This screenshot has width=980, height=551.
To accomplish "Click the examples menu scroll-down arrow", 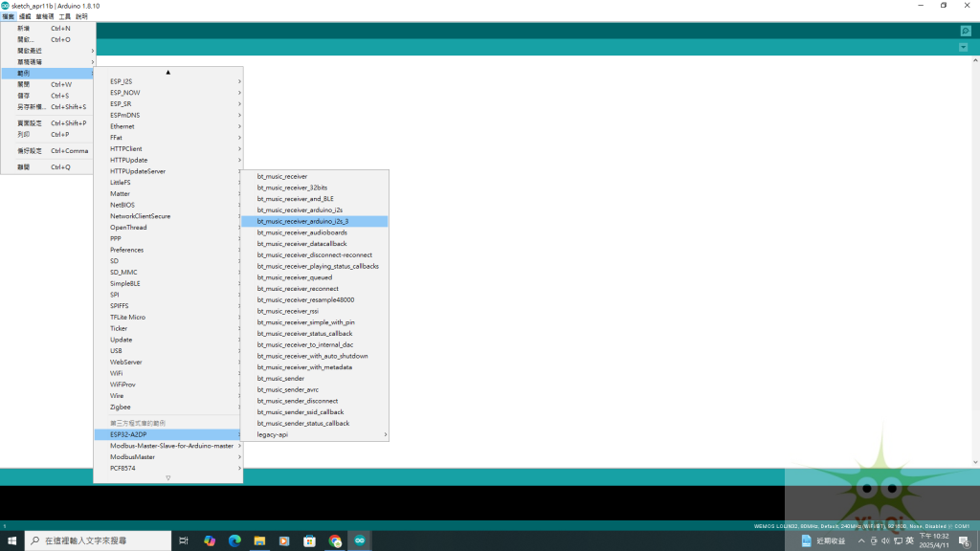I will coord(168,478).
